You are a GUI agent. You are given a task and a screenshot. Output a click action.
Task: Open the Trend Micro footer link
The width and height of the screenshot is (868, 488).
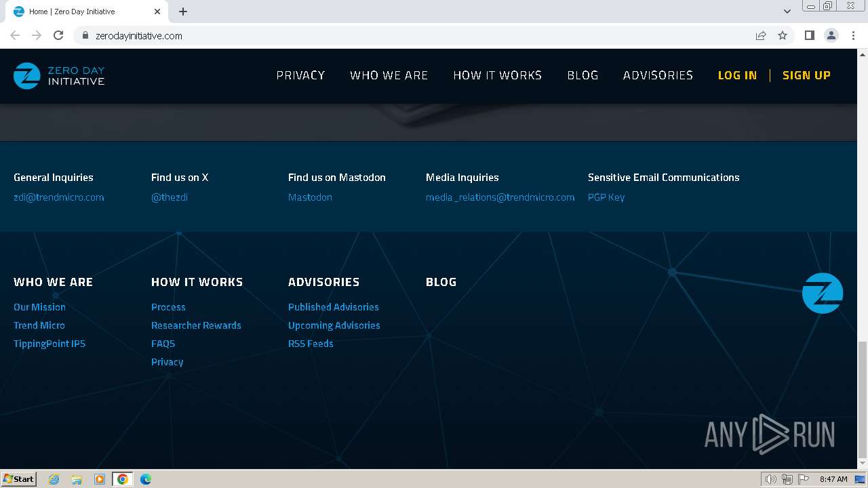coord(39,325)
